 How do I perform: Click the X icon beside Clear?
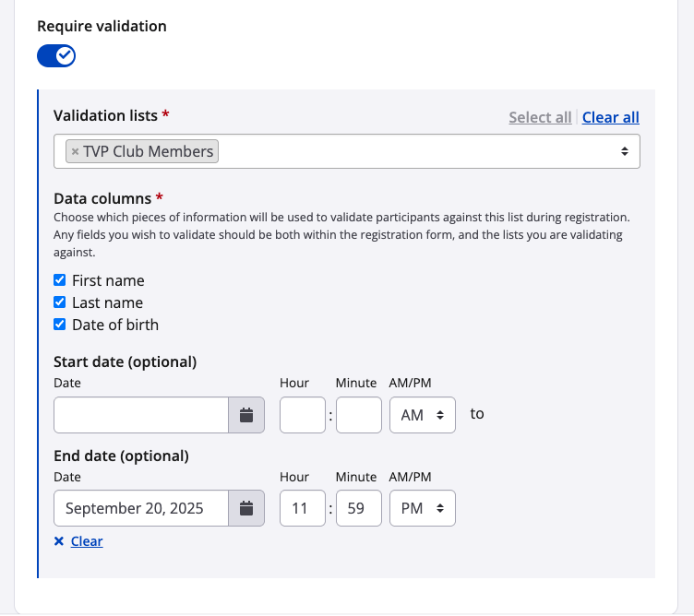(59, 541)
